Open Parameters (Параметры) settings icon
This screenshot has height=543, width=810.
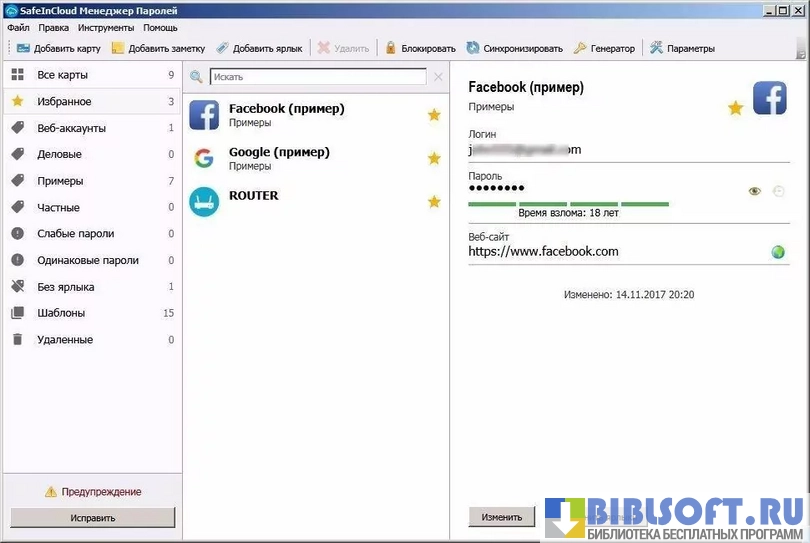[x=656, y=48]
